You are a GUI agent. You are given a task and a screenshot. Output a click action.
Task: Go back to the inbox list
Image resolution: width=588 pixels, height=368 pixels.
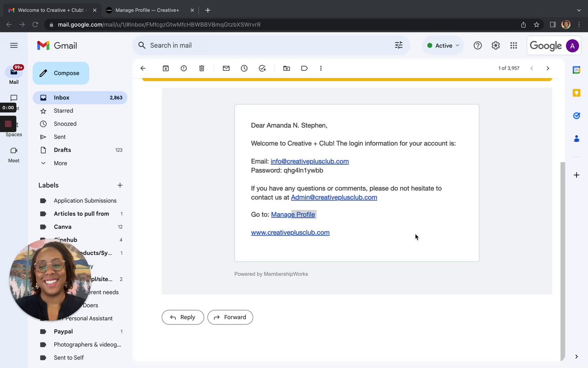tap(143, 68)
